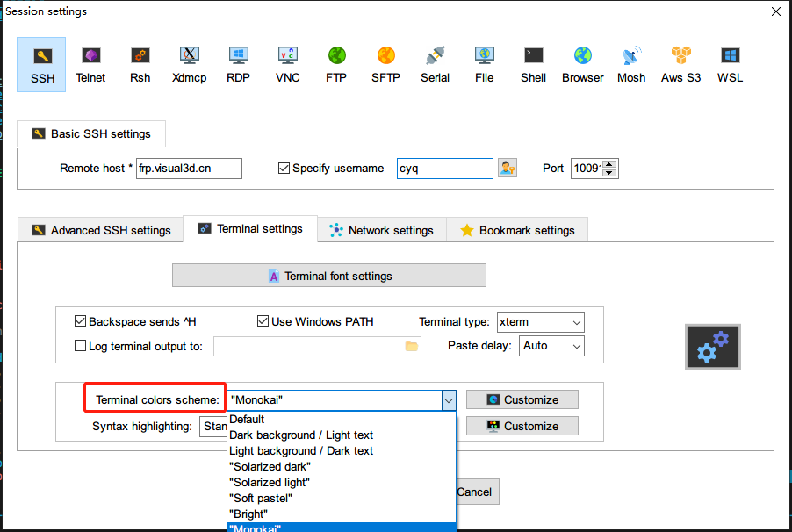Click the blue gear settings icon
Image resolution: width=792 pixels, height=532 pixels.
click(713, 347)
